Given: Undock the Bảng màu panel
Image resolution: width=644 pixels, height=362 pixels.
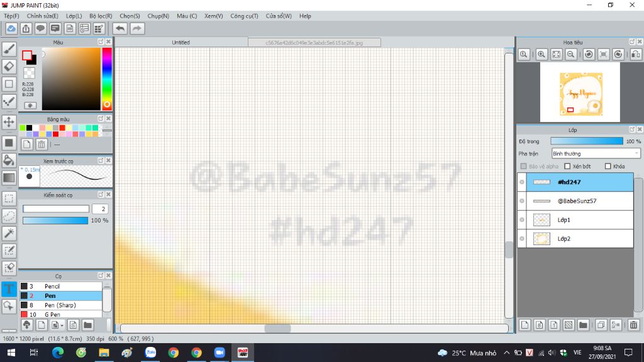Looking at the screenshot, I should pyautogui.click(x=101, y=119).
